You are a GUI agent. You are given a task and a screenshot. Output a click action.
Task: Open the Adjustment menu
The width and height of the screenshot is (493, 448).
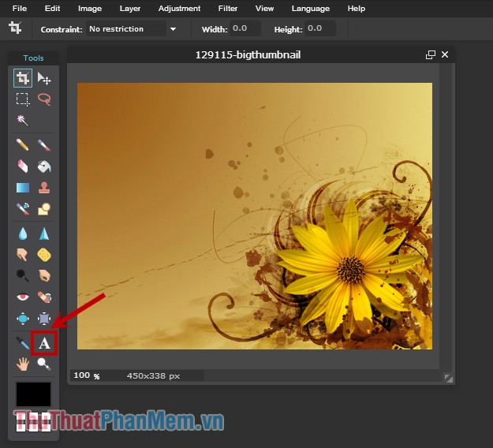[179, 8]
